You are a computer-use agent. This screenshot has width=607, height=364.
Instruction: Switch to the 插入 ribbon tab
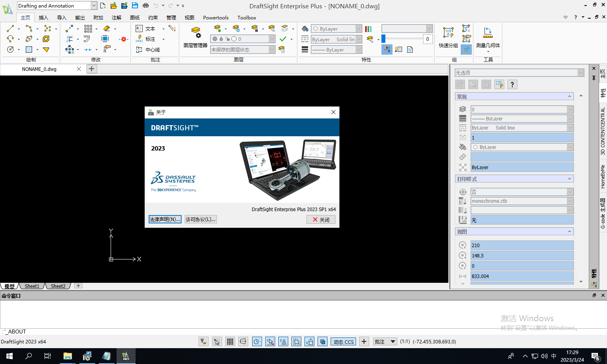pyautogui.click(x=43, y=17)
